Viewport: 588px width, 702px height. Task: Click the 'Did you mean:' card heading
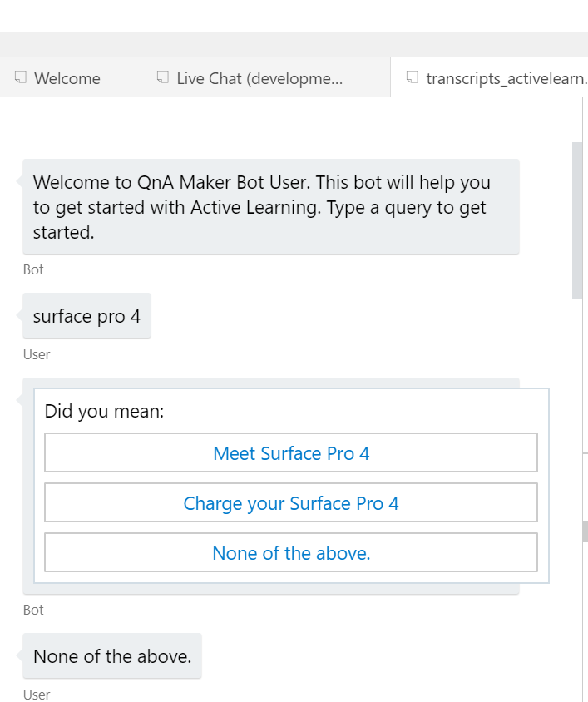point(104,411)
